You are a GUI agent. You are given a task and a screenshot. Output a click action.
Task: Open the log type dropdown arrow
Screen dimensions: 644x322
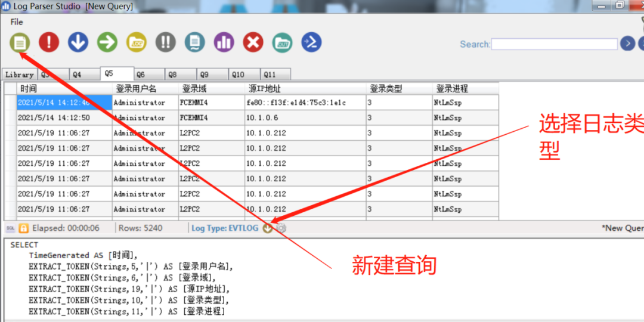267,228
